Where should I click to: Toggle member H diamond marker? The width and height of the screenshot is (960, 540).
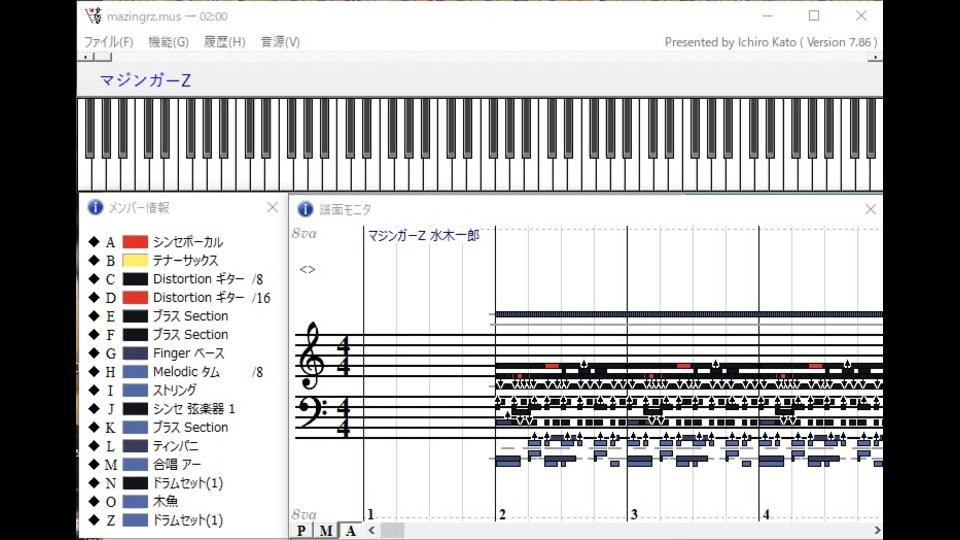(x=94, y=371)
